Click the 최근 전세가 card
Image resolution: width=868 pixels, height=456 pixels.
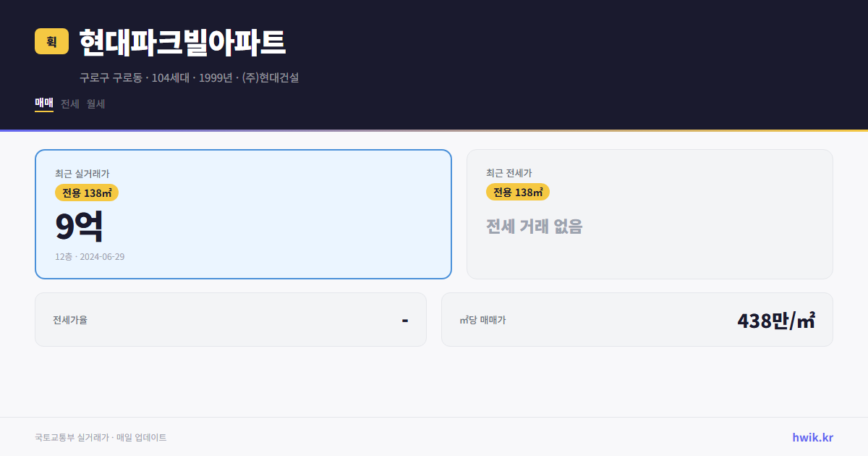650,214
